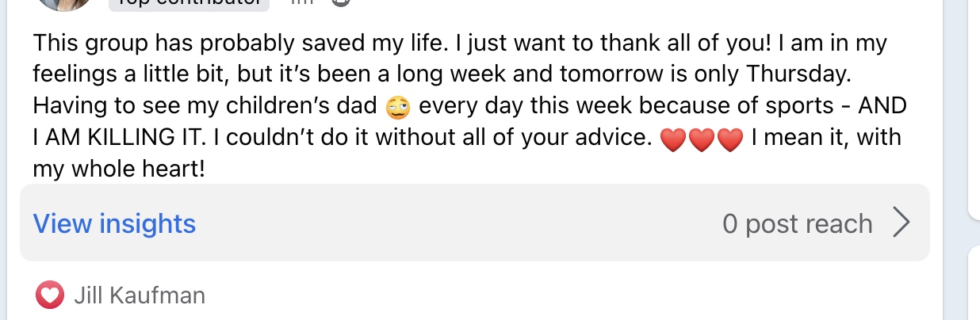Click the middle red heart emoji
Viewport: 980px width, 320px height.
(x=700, y=140)
